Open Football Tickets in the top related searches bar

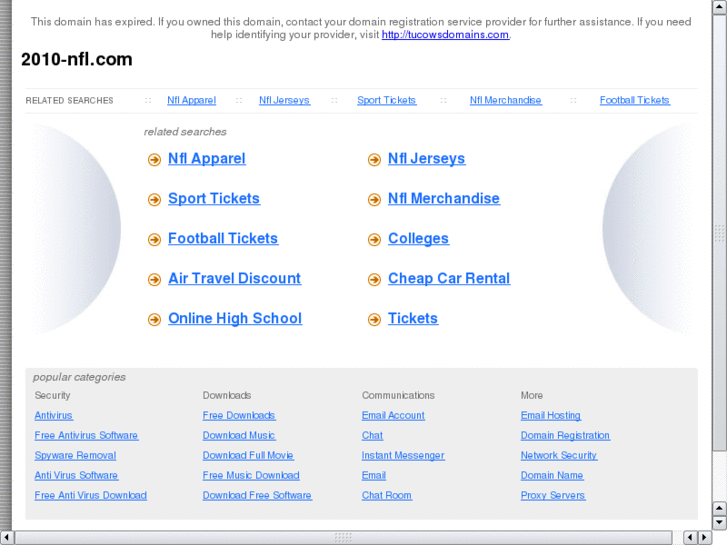click(635, 100)
